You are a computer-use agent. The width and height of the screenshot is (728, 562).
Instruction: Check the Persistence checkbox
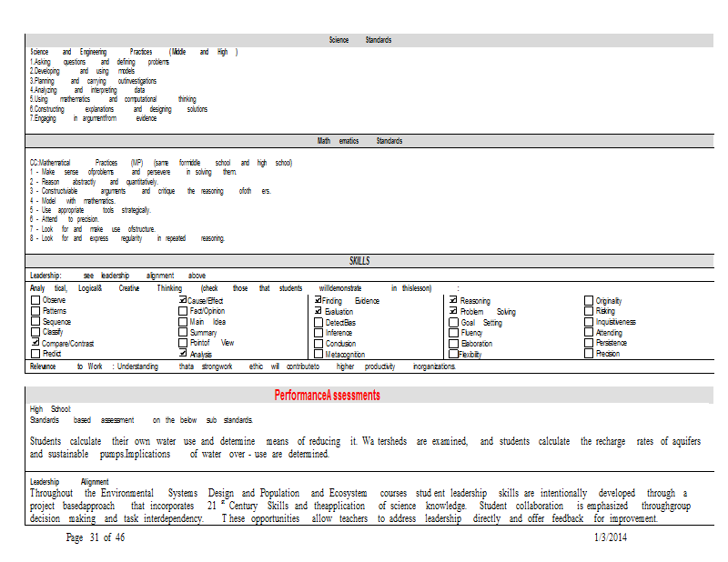coord(589,343)
